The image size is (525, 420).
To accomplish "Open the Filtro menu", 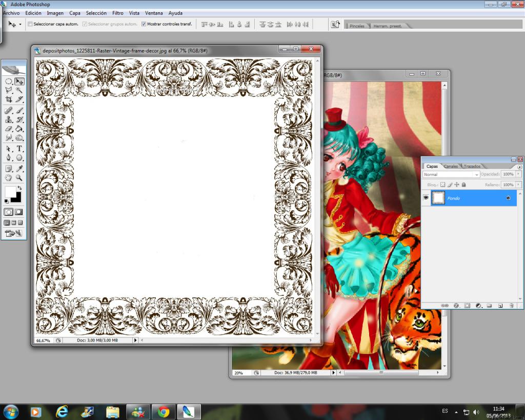I will point(117,13).
